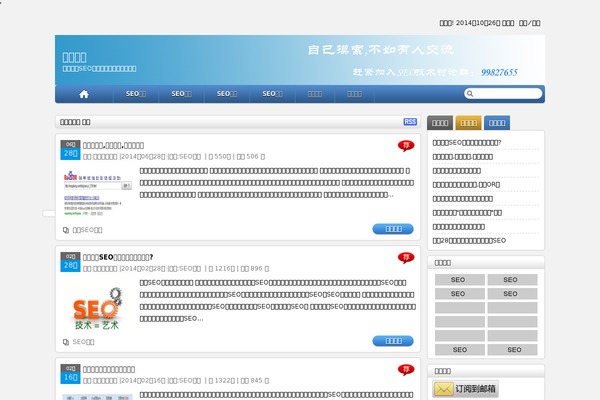Click the category icon below the SEO gear thumbnail

point(66,342)
